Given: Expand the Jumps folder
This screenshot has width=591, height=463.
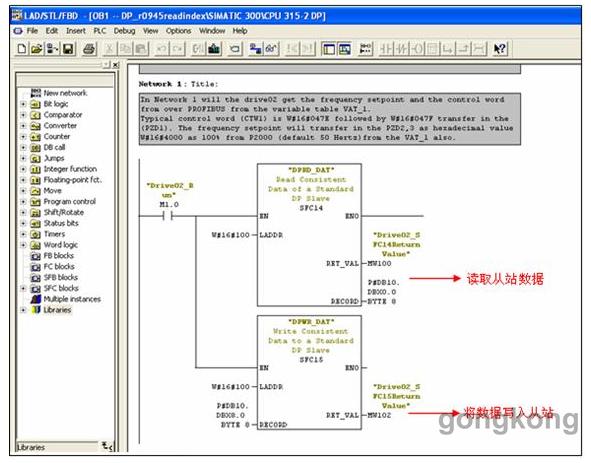Looking at the screenshot, I should click(23, 158).
